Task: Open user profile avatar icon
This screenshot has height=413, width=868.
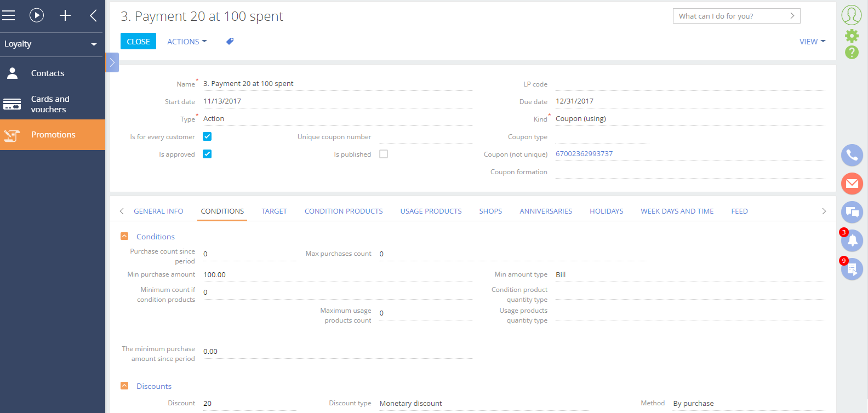Action: coord(852,15)
